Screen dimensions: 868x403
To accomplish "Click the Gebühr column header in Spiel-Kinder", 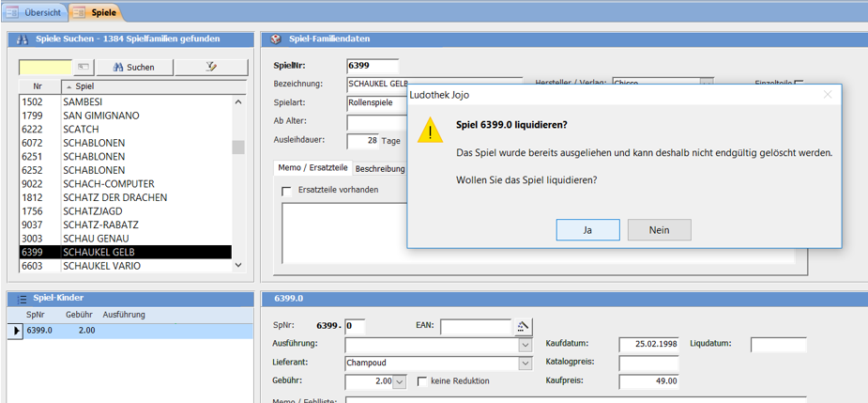I will (x=78, y=315).
